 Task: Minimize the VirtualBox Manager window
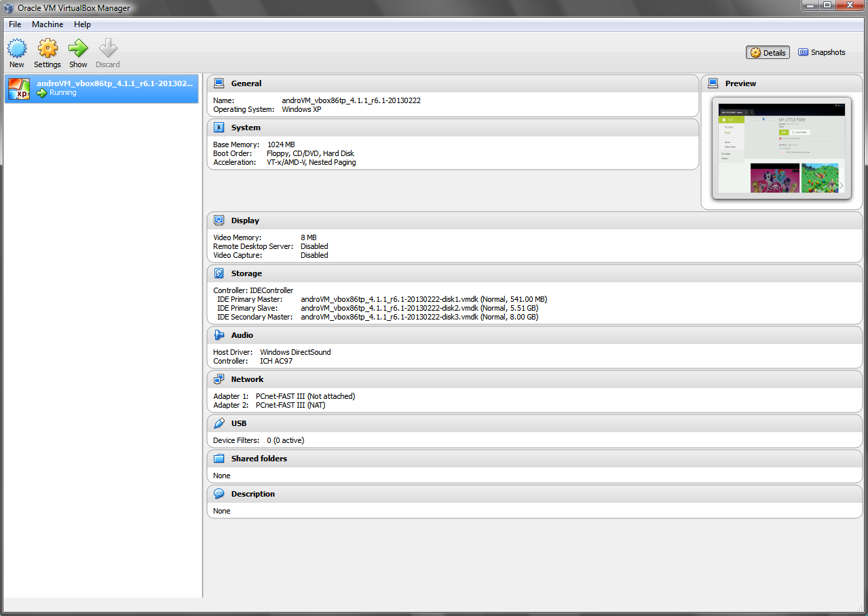[810, 5]
